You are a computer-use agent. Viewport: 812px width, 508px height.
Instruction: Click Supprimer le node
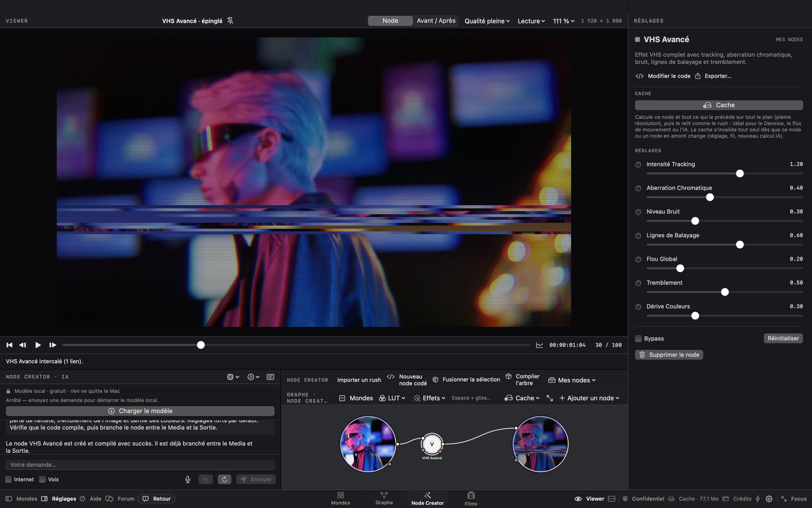point(669,355)
